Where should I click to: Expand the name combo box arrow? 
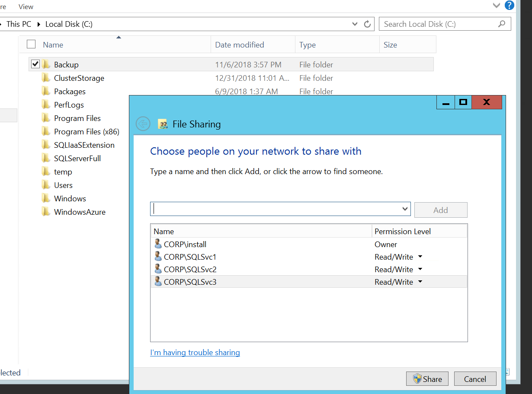click(405, 209)
